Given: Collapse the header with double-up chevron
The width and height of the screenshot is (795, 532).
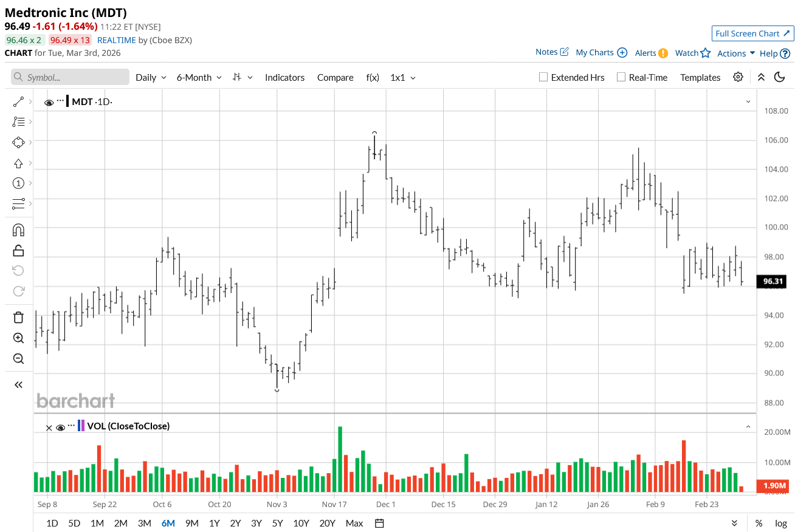Looking at the screenshot, I should (761, 77).
